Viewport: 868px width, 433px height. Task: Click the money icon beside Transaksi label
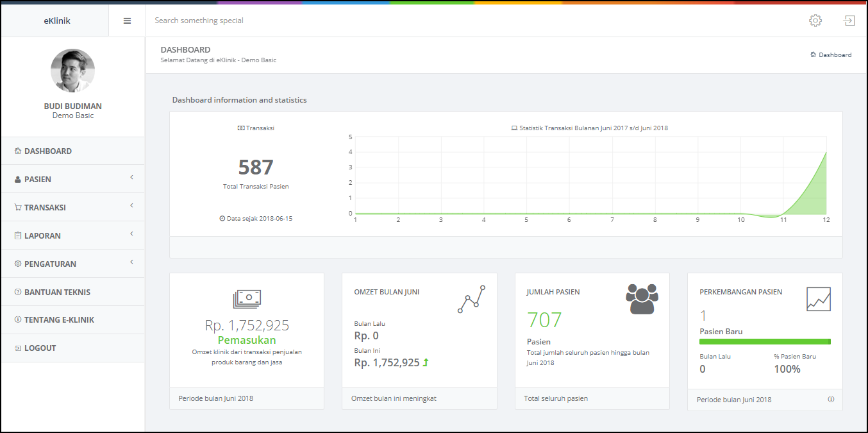[x=241, y=128]
